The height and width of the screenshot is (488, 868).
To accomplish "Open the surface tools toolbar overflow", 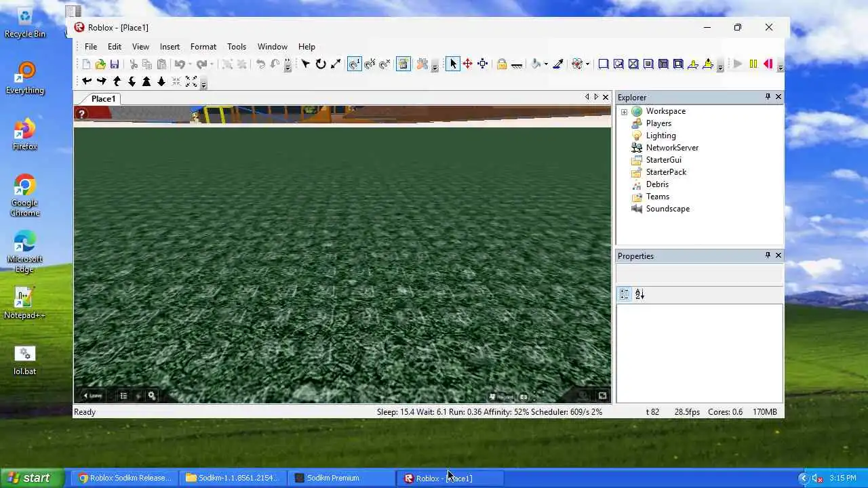I will [x=720, y=66].
